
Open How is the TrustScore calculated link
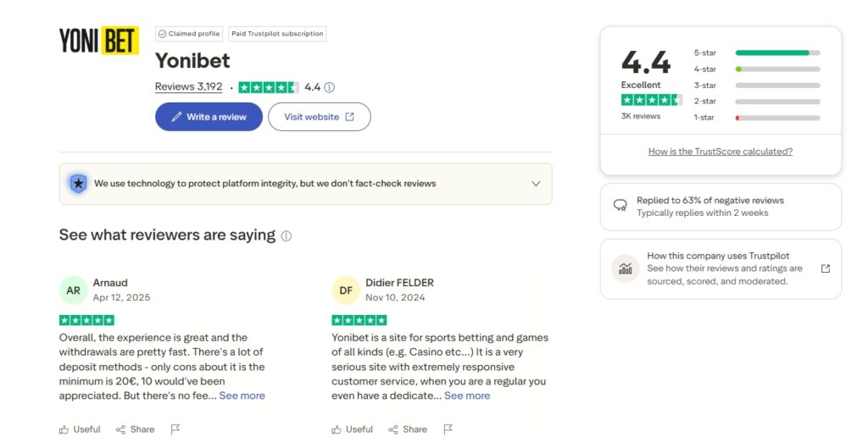coord(720,152)
